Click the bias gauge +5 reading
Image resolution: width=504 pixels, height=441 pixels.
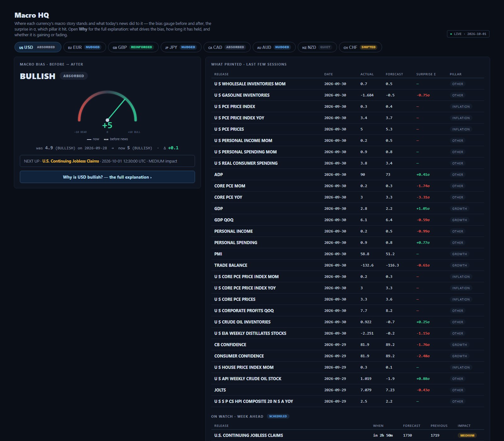coord(107,125)
